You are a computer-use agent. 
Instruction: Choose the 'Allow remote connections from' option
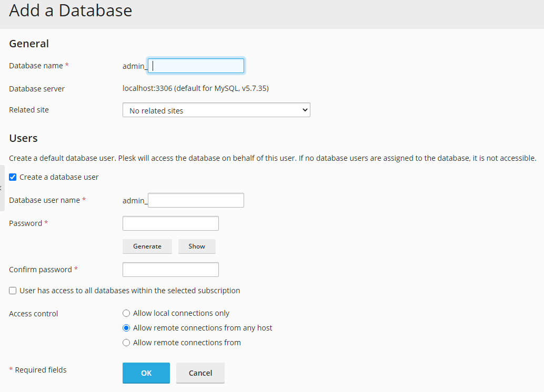click(126, 342)
